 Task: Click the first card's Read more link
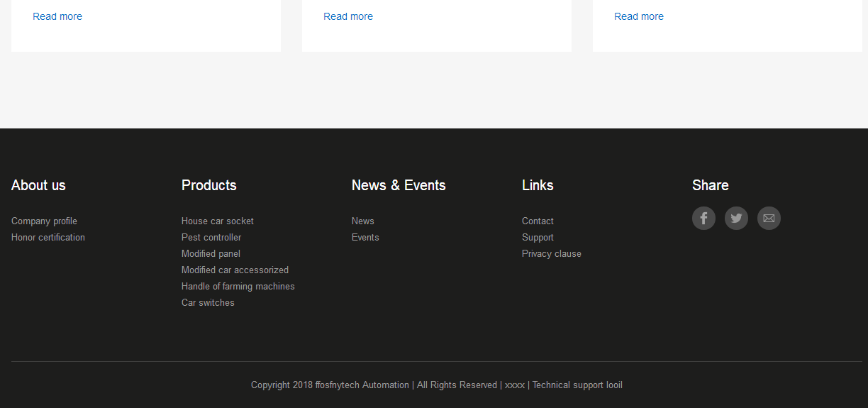tap(57, 16)
